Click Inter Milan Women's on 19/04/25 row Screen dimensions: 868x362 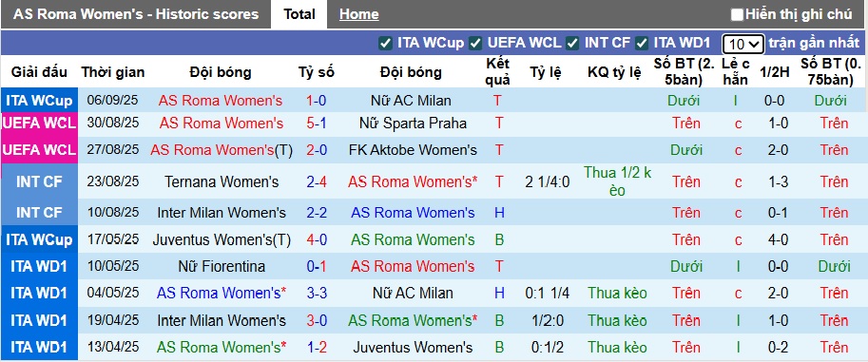tap(222, 320)
